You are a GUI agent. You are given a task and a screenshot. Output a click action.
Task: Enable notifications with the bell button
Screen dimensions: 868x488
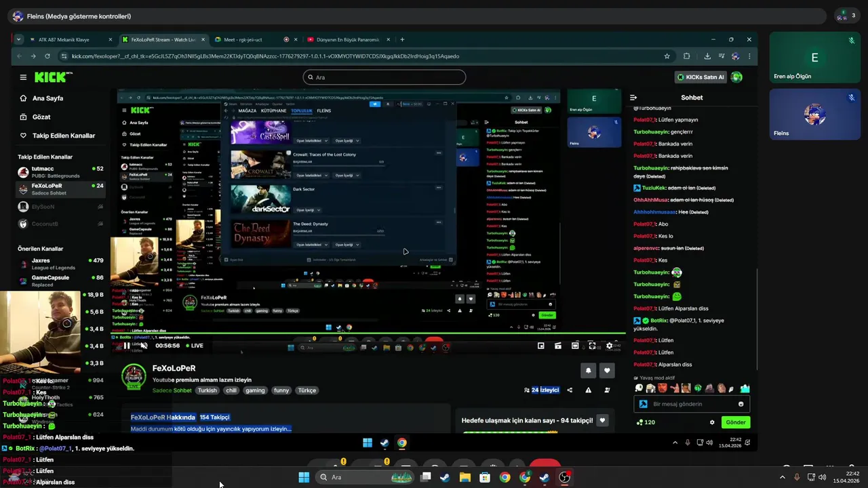tap(588, 370)
